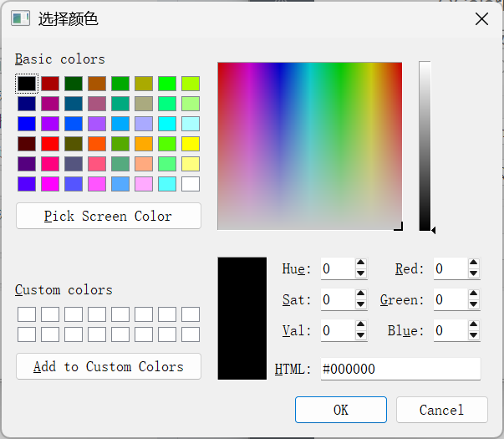
Task: Choose the bright green swatch in first row
Action: coord(167,84)
